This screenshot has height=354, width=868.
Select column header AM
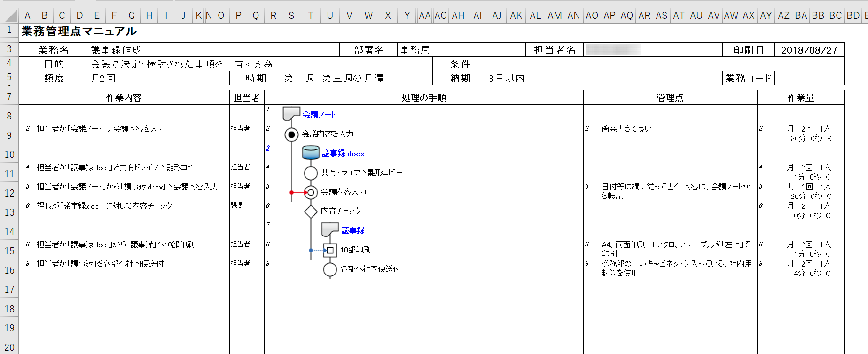coord(555,16)
